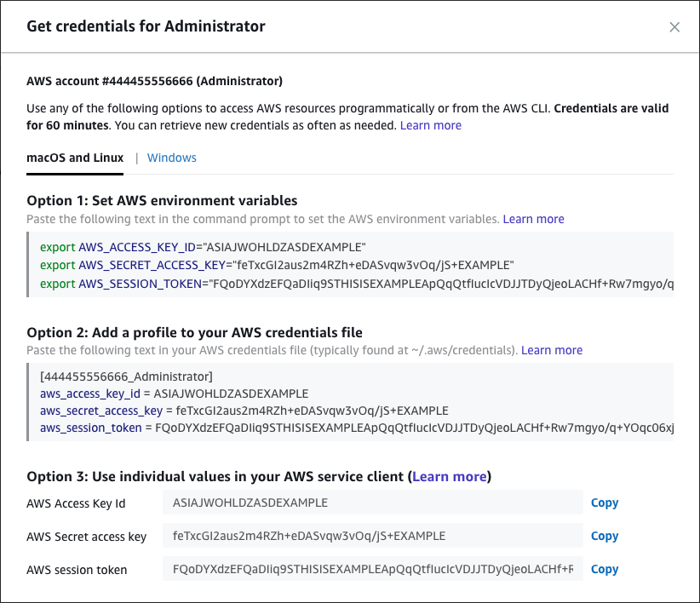Click the export AWS_ACCESS_KEY_ID command line
Viewport: 700px width, 603px height.
point(203,247)
